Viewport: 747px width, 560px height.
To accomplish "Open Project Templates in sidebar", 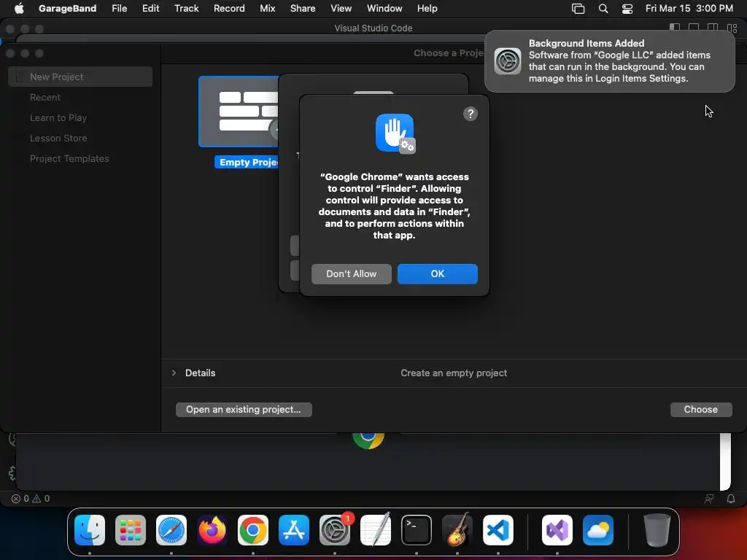I will click(69, 158).
